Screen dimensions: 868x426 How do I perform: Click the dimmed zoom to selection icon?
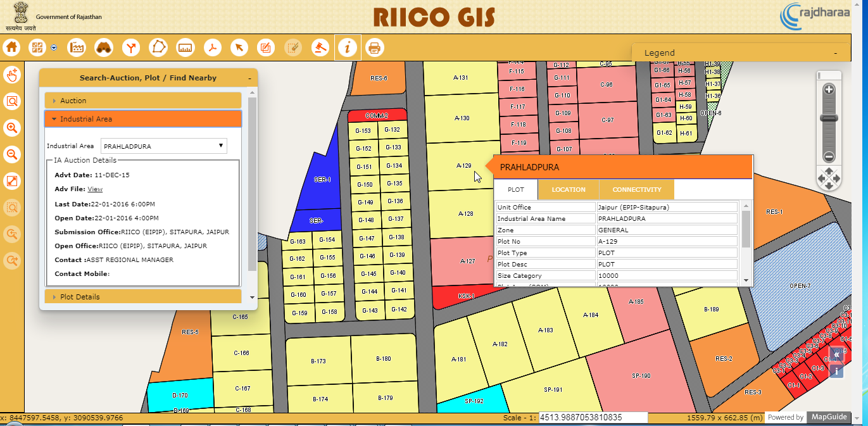pos(12,207)
